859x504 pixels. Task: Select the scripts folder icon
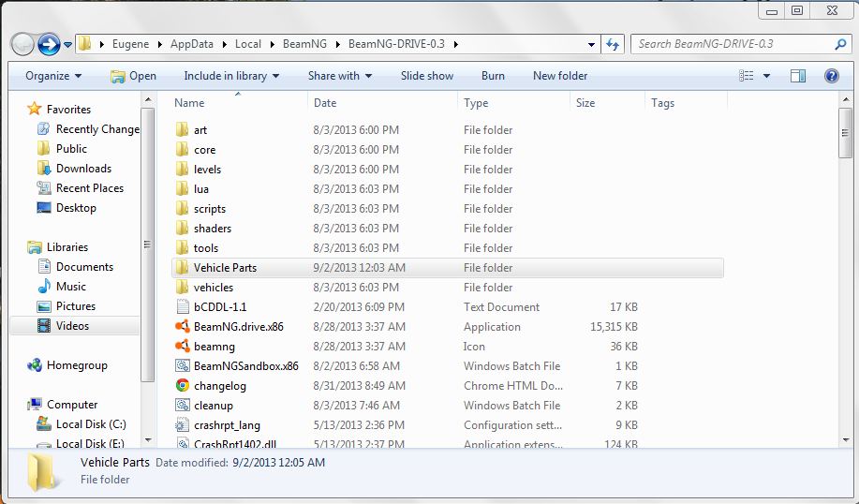183,209
